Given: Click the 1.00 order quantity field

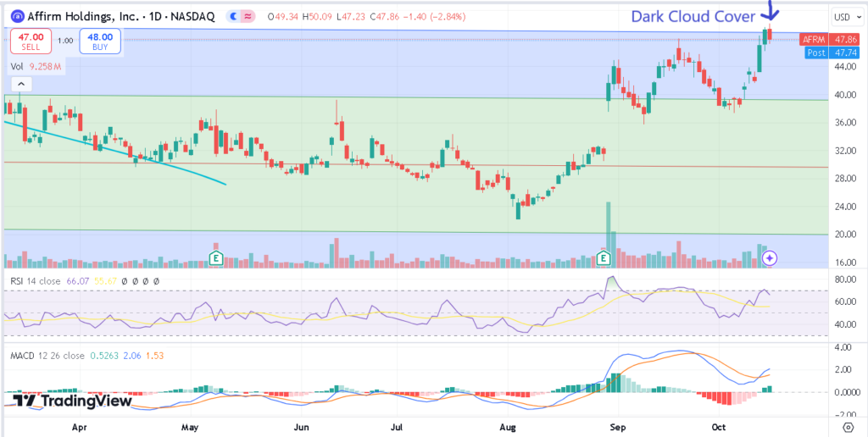Looking at the screenshot, I should (x=65, y=41).
